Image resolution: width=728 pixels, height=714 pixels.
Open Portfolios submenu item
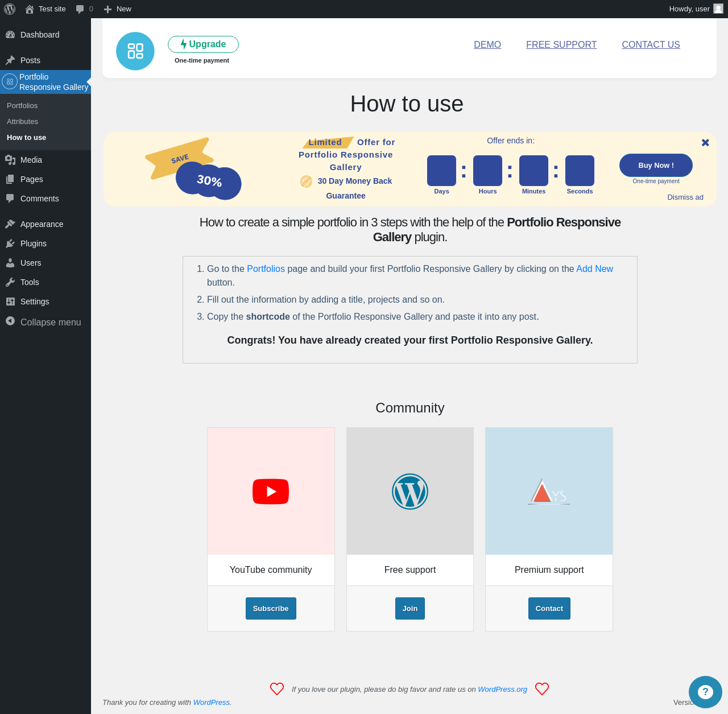pyautogui.click(x=22, y=106)
